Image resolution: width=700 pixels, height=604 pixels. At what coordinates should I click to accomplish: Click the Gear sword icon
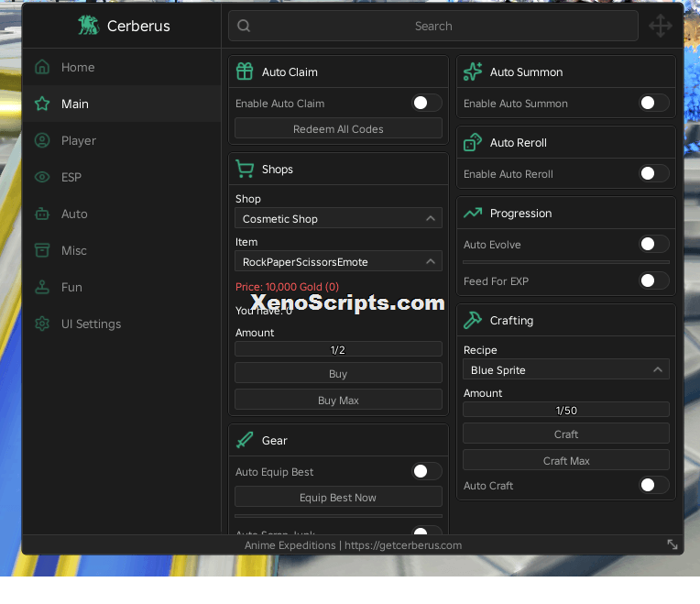point(245,440)
